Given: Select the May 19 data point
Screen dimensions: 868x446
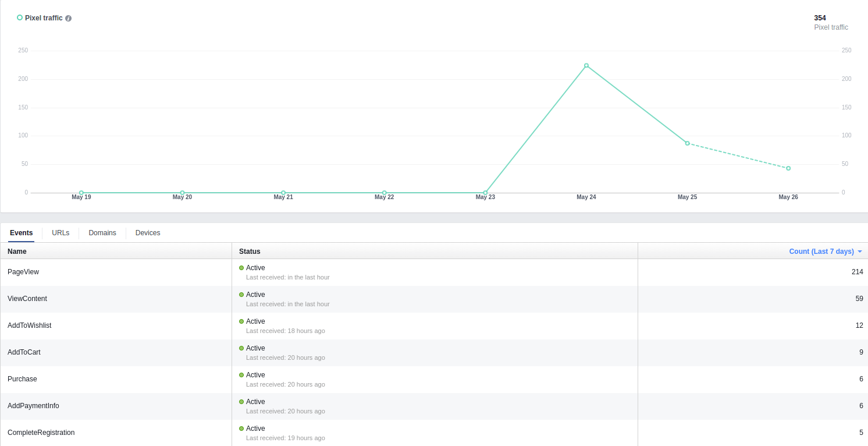Looking at the screenshot, I should tap(81, 193).
